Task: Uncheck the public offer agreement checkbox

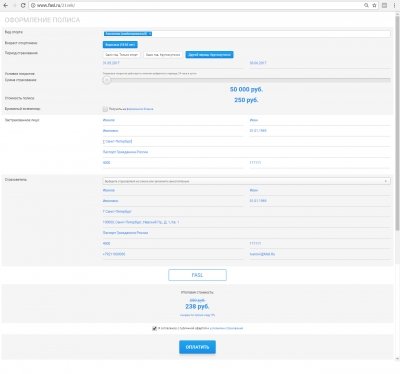Action: tap(154, 328)
